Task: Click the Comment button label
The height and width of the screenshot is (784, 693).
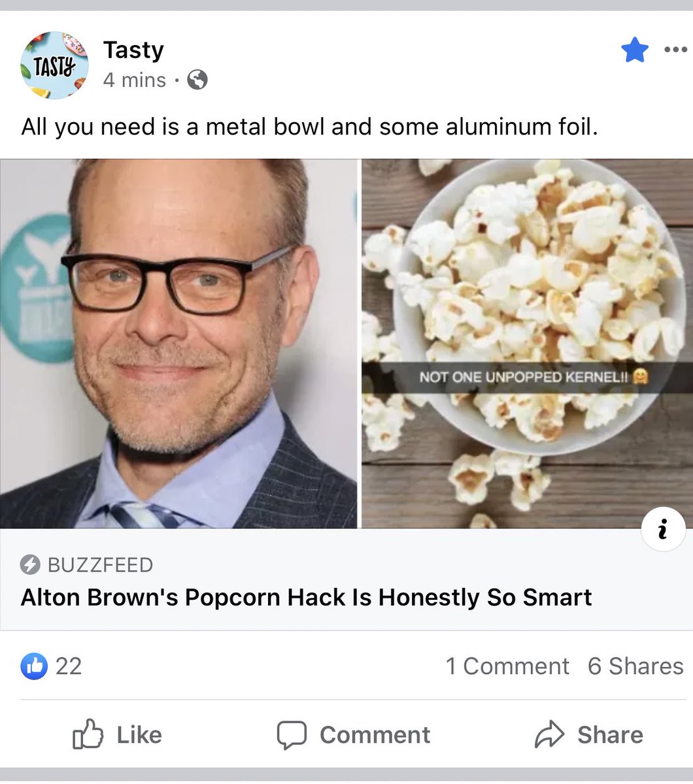Action: tap(375, 735)
